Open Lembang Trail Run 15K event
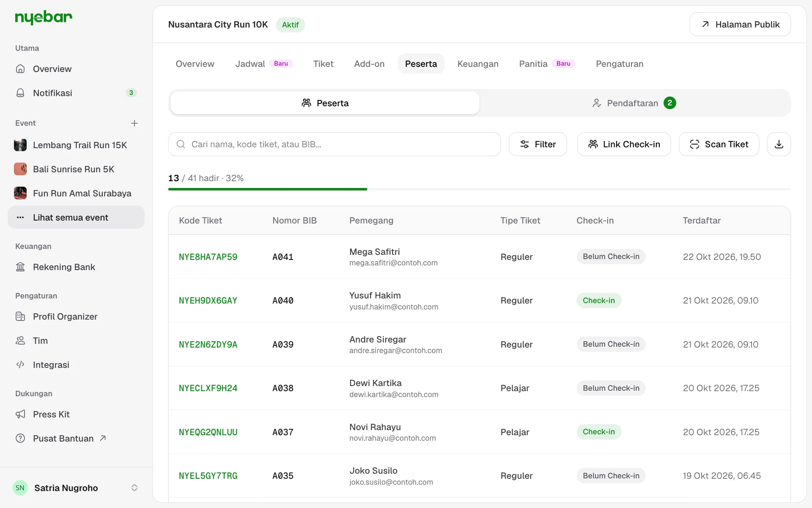 (76, 145)
